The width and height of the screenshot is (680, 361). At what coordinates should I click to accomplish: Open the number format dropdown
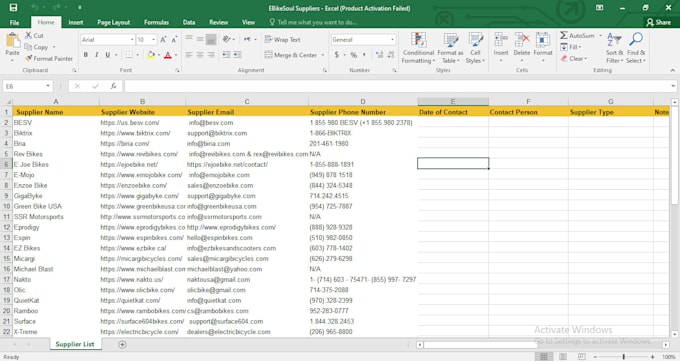[x=392, y=39]
